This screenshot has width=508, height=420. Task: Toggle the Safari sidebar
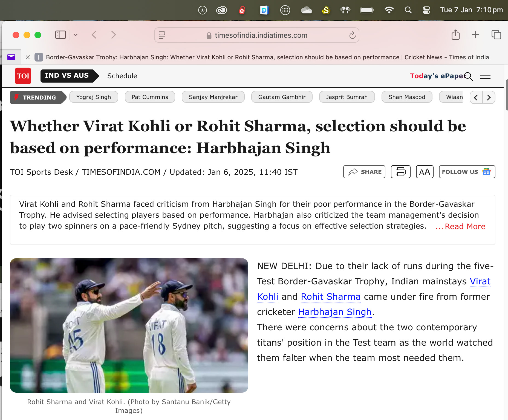tap(60, 35)
